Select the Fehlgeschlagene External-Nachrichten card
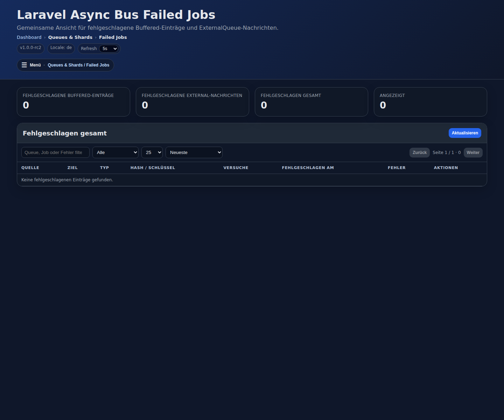This screenshot has height=420, width=504. click(192, 102)
